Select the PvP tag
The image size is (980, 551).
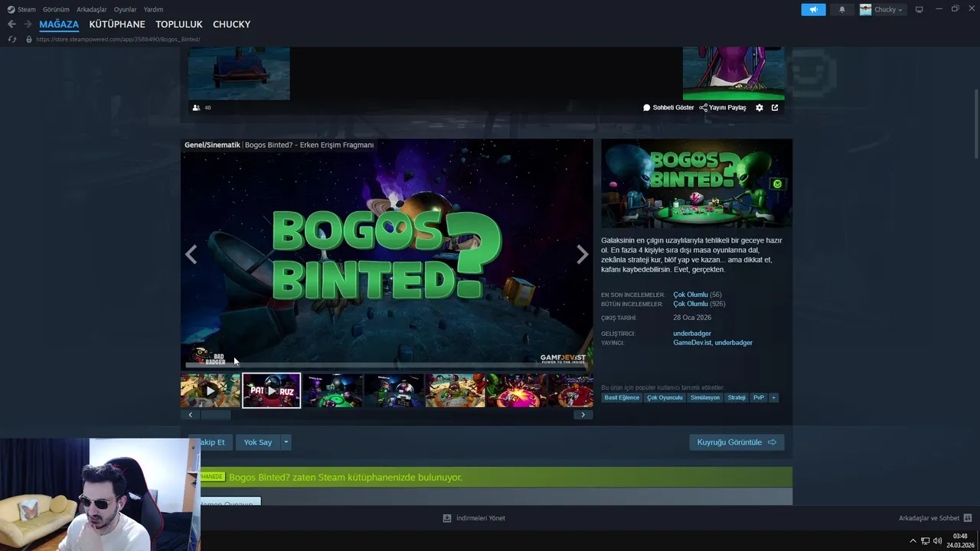pos(759,398)
